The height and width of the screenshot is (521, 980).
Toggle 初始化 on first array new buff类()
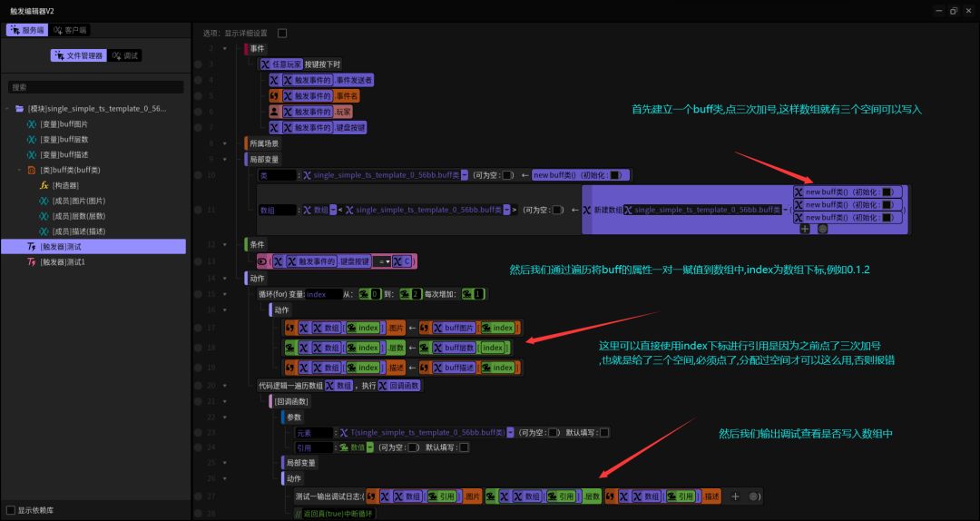887,192
